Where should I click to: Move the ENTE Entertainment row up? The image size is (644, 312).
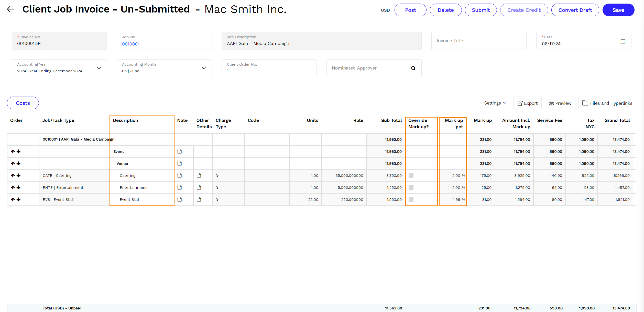13,188
